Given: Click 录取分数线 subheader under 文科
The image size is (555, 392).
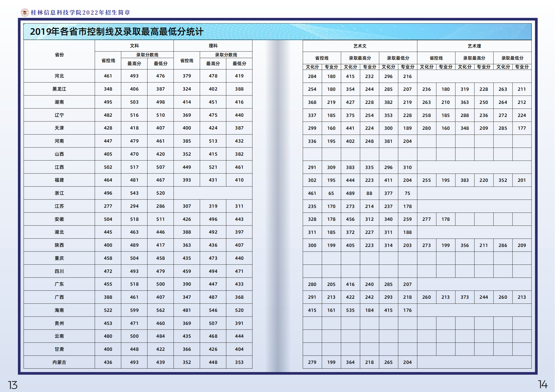Looking at the screenshot, I should click(x=147, y=55).
